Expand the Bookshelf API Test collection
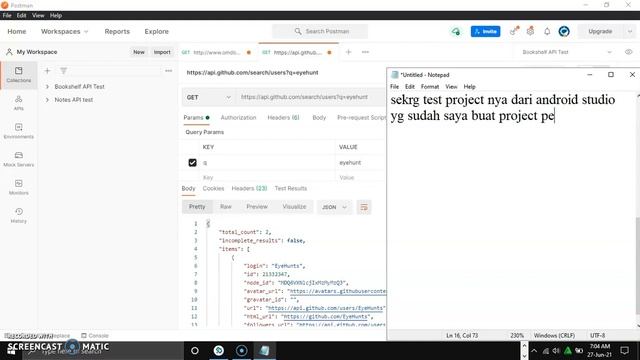 [x=47, y=87]
